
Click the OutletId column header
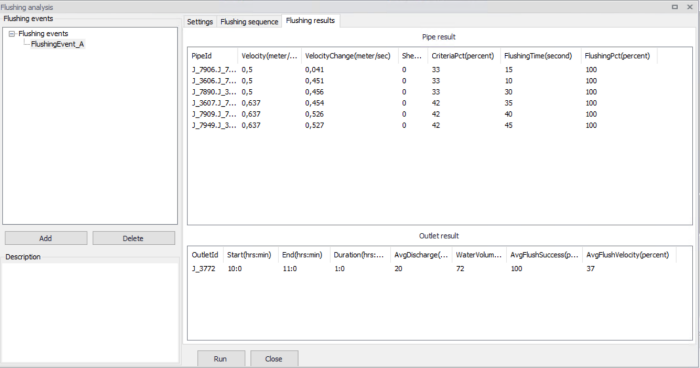tap(205, 255)
